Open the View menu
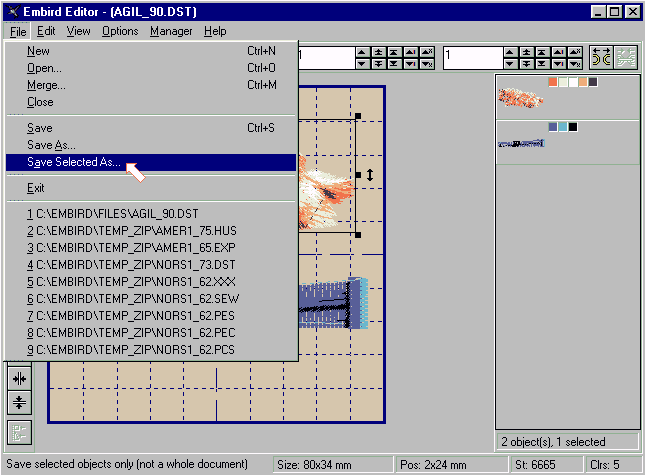The height and width of the screenshot is (475, 645). point(79,31)
